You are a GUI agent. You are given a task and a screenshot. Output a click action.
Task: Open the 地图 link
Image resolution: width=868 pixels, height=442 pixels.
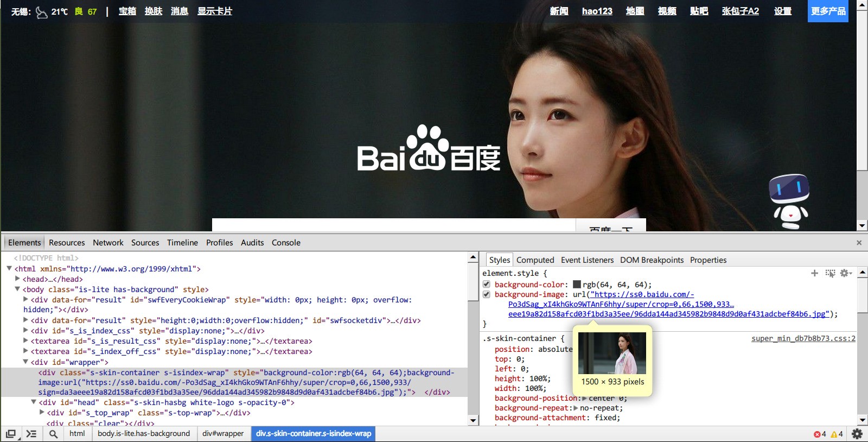click(x=635, y=11)
